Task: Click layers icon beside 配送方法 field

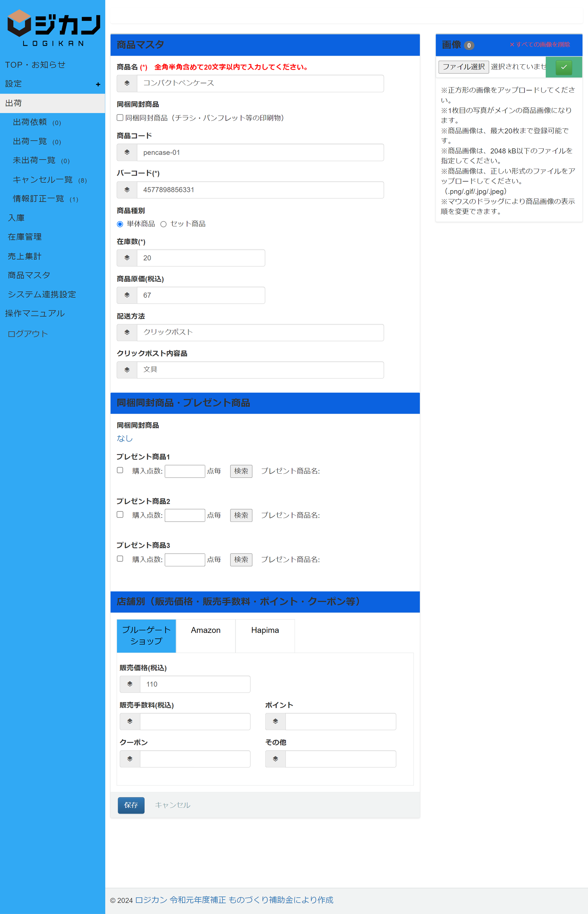Action: tap(127, 332)
